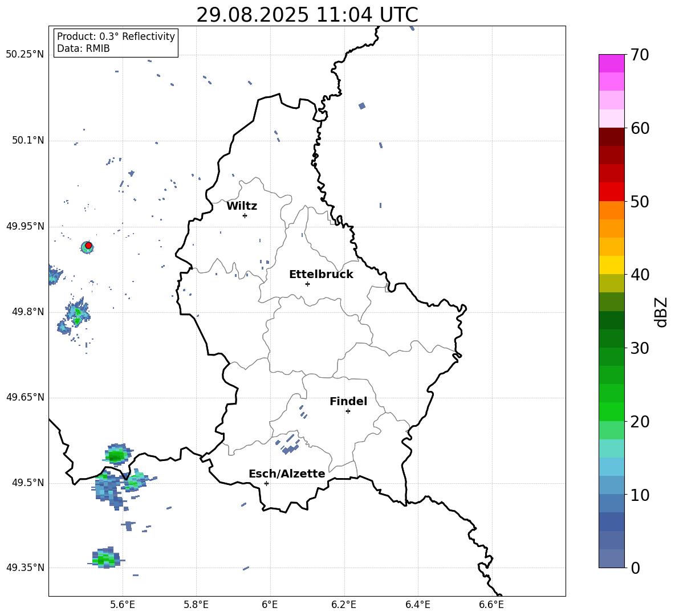Click the colorbar value 20
Screen dimensions: 675x616
pos(640,422)
